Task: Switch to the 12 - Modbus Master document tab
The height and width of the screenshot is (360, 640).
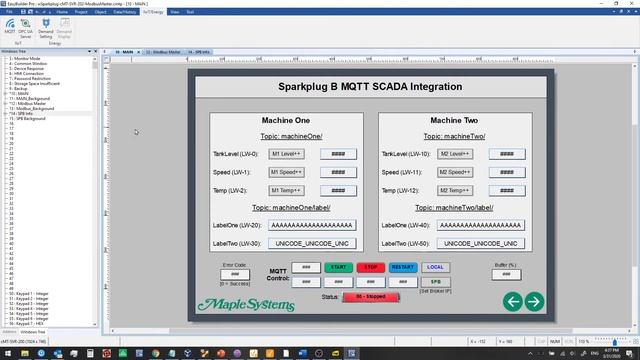Action: (x=163, y=52)
